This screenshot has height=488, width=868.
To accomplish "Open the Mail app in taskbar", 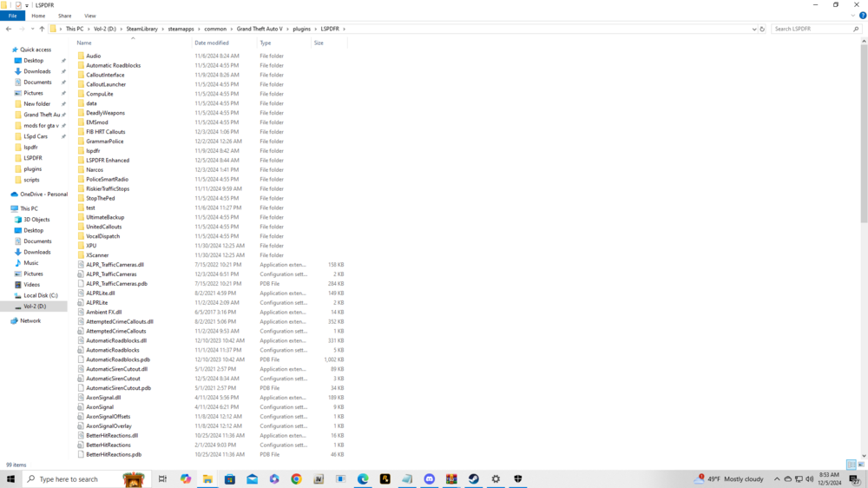I will pos(252,479).
